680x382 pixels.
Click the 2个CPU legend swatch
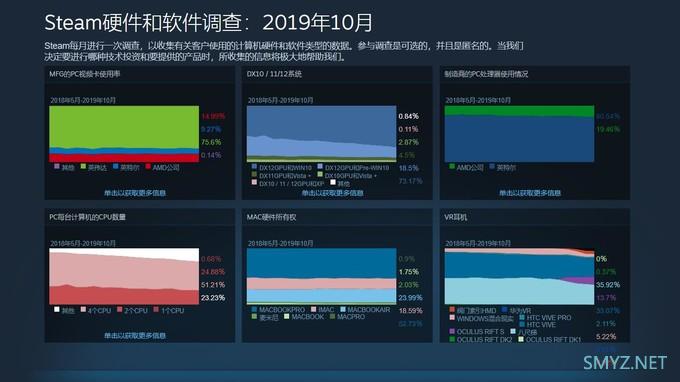[x=119, y=309]
